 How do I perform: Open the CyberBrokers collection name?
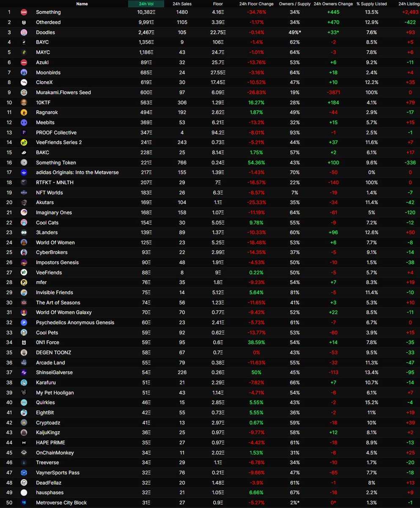tap(52, 252)
